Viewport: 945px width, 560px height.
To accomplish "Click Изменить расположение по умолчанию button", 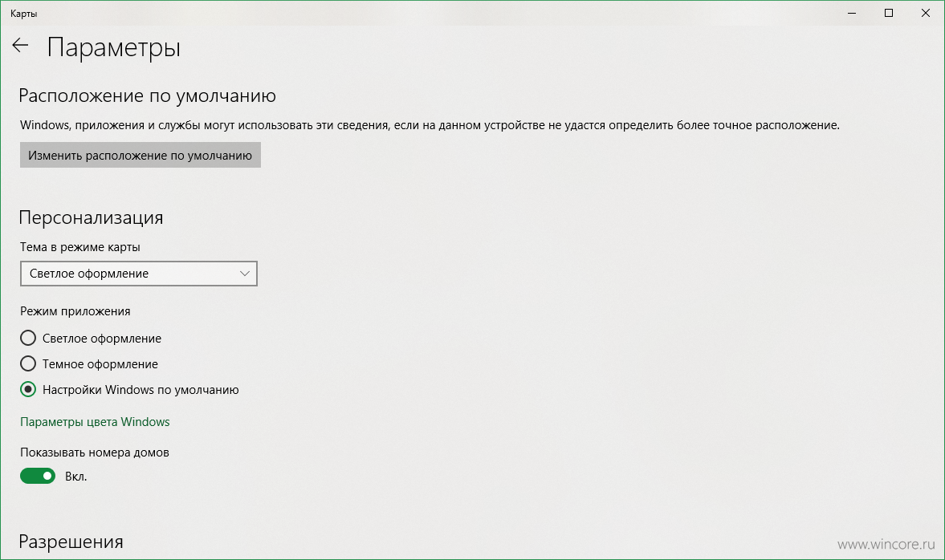I will tap(141, 156).
